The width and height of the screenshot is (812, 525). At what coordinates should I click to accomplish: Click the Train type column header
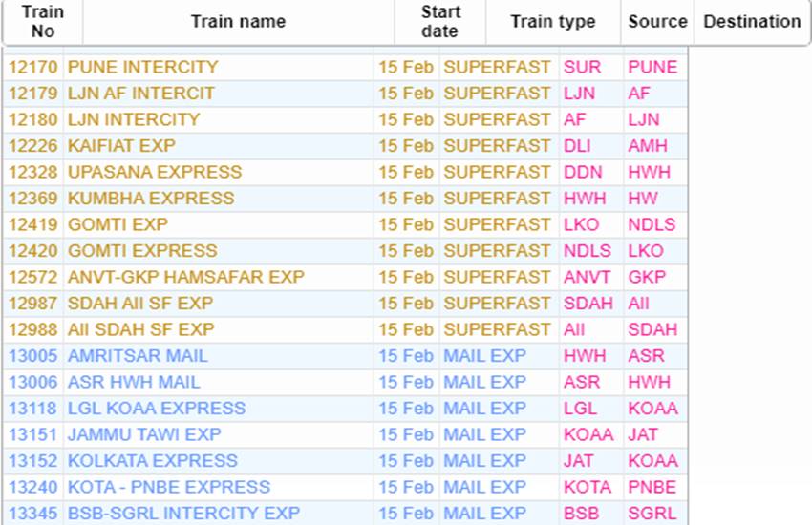tap(553, 22)
